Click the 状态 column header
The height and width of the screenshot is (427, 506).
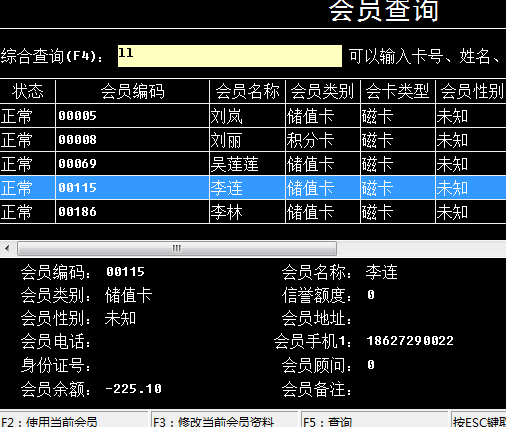pos(28,91)
